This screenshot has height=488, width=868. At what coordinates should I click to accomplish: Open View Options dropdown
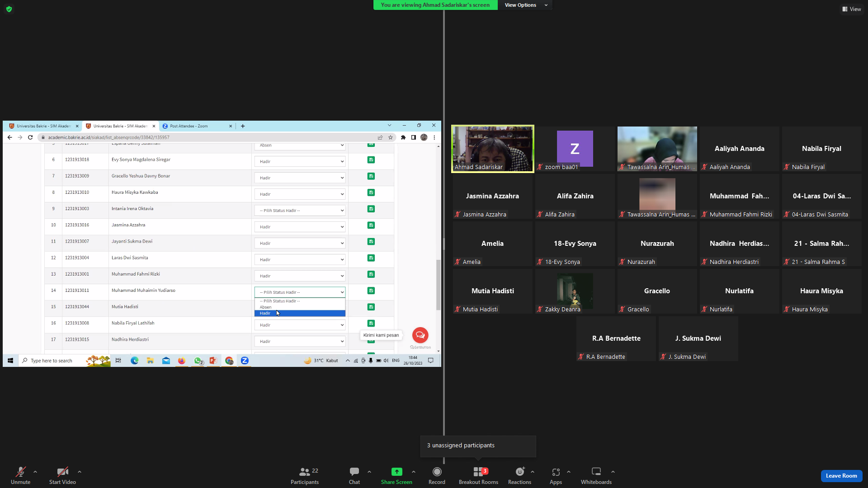pyautogui.click(x=525, y=5)
